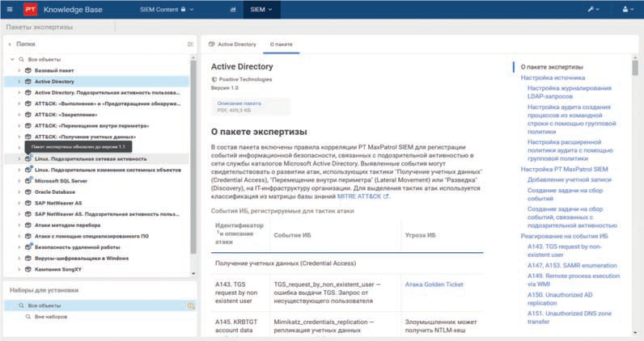Click the search icon next to Все объекты in tree

pos(21,60)
